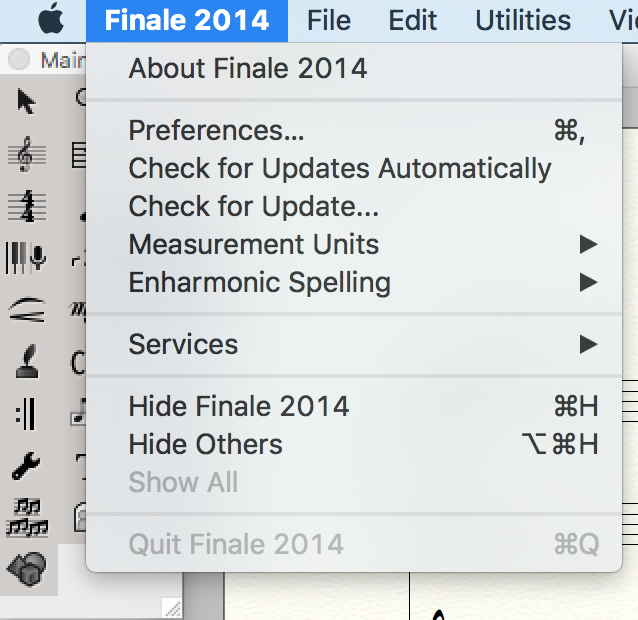Click the Utilities menu bar item
Viewport: 638px width, 620px height.
tap(522, 20)
